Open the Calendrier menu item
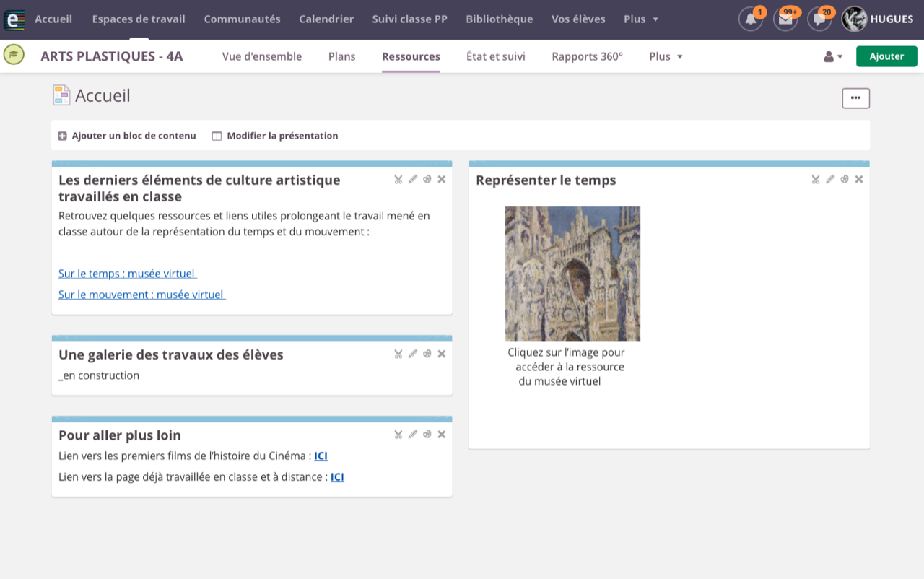The width and height of the screenshot is (924, 579). (x=326, y=19)
